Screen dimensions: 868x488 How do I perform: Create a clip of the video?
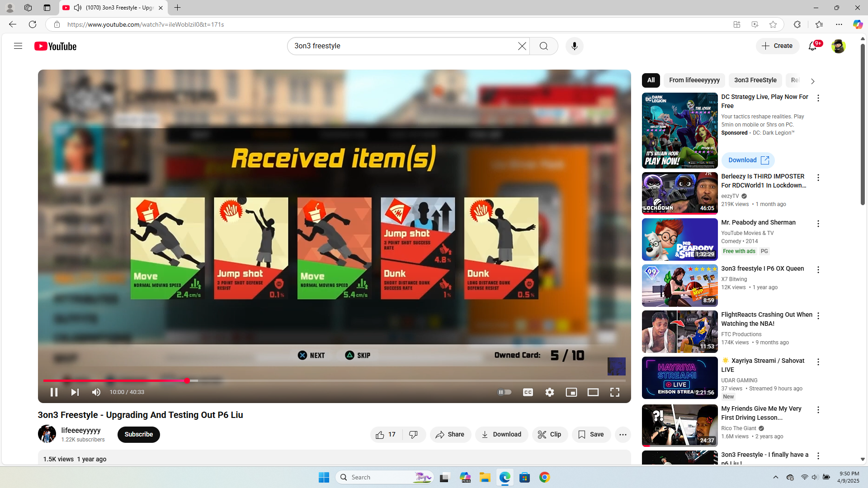(550, 435)
